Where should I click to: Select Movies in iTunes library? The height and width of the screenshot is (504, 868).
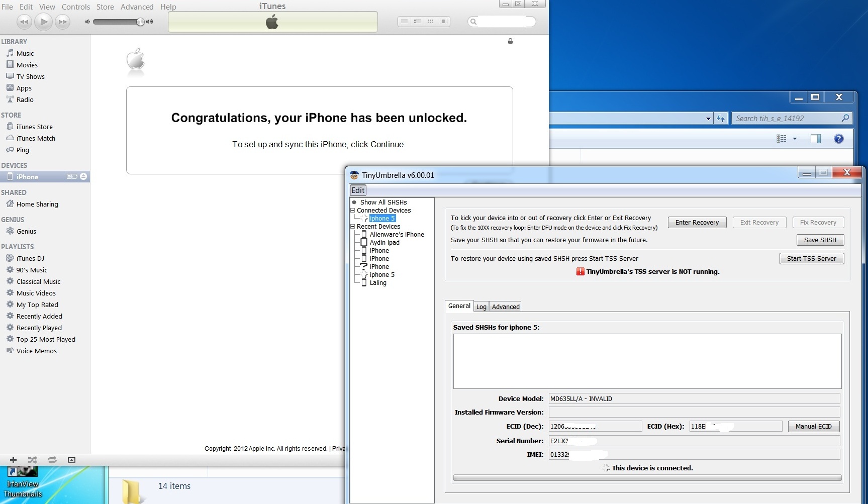tap(27, 65)
